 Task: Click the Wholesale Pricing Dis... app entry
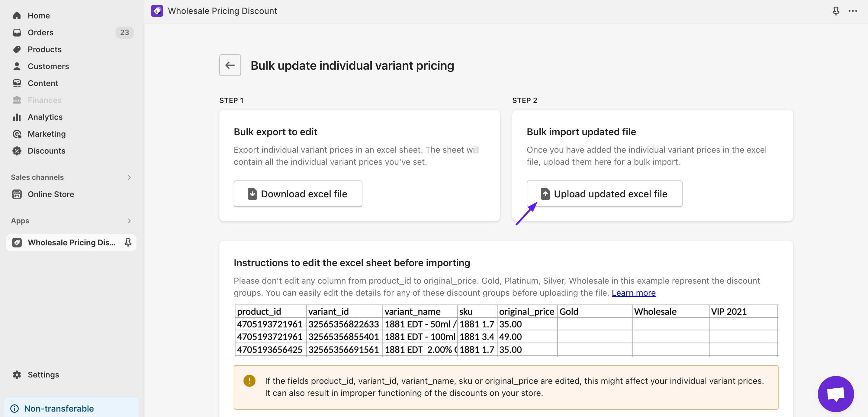tap(72, 242)
